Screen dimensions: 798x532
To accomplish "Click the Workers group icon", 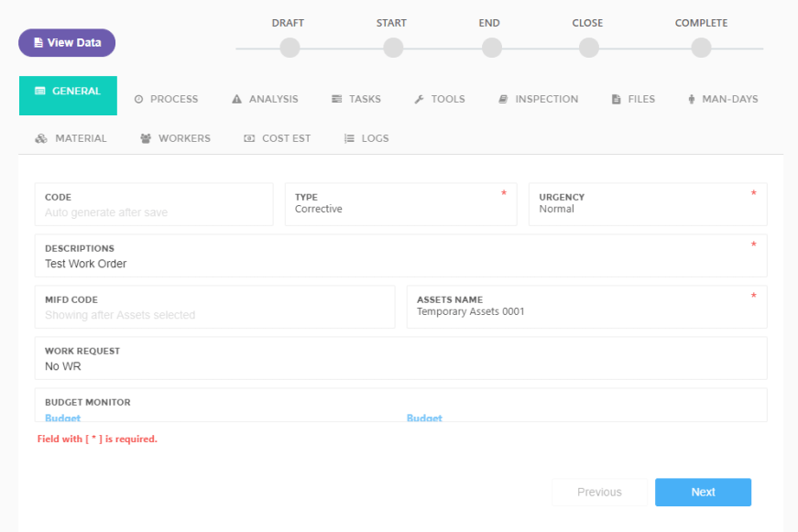I will pyautogui.click(x=146, y=138).
